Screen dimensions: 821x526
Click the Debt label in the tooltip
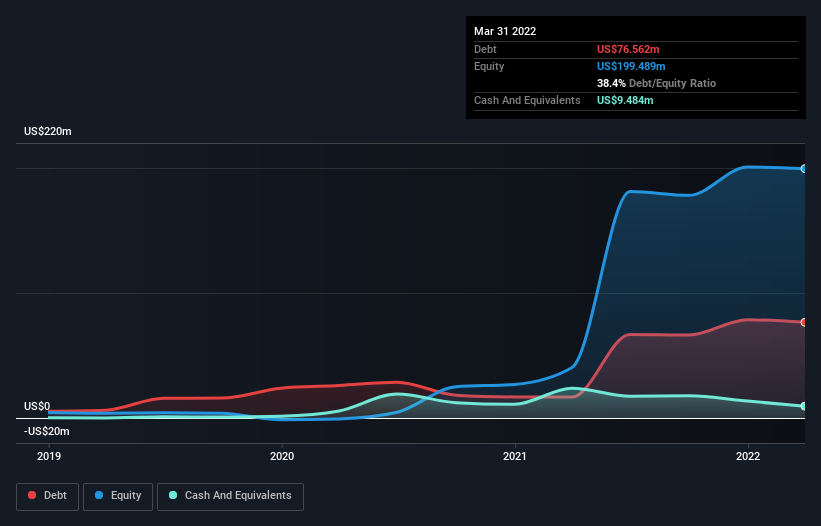pyautogui.click(x=485, y=49)
